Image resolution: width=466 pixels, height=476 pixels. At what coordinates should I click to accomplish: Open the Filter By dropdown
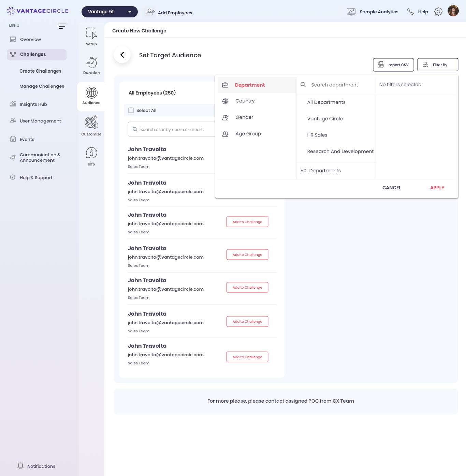(437, 65)
